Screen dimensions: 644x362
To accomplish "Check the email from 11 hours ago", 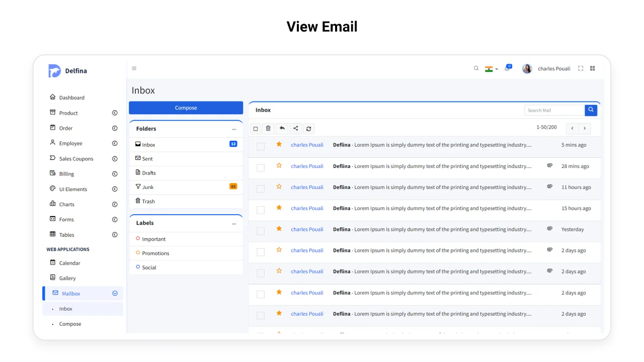I will (261, 189).
